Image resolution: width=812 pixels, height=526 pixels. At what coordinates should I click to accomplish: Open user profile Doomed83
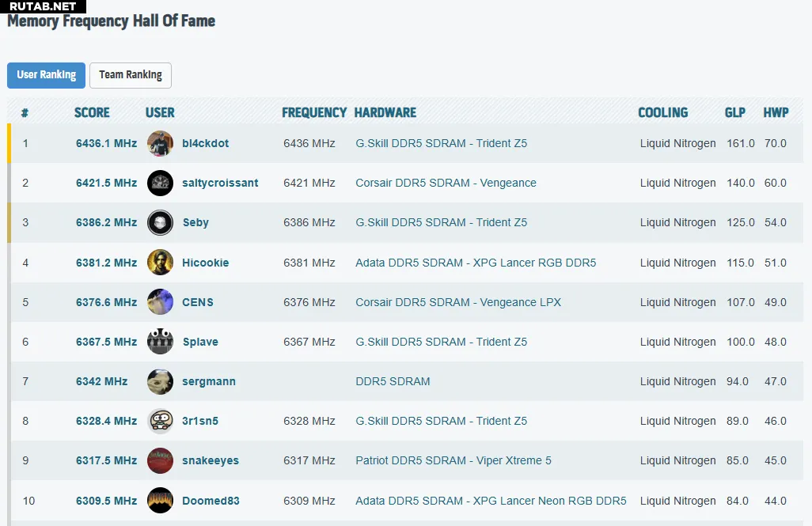point(211,501)
